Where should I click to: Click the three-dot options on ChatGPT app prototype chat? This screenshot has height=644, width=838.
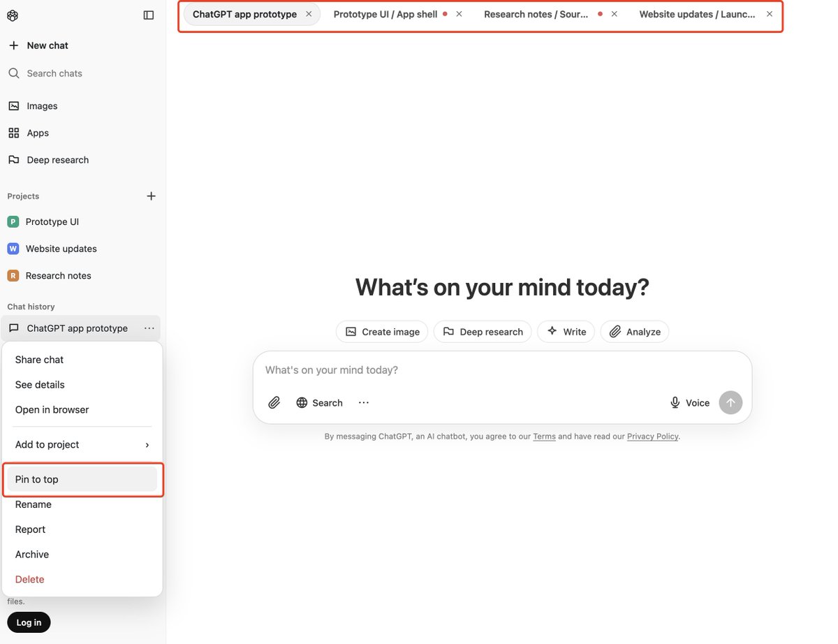[149, 328]
